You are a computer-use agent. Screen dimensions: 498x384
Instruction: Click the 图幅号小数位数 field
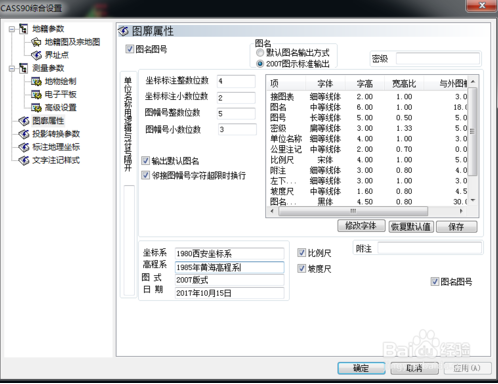(237, 129)
